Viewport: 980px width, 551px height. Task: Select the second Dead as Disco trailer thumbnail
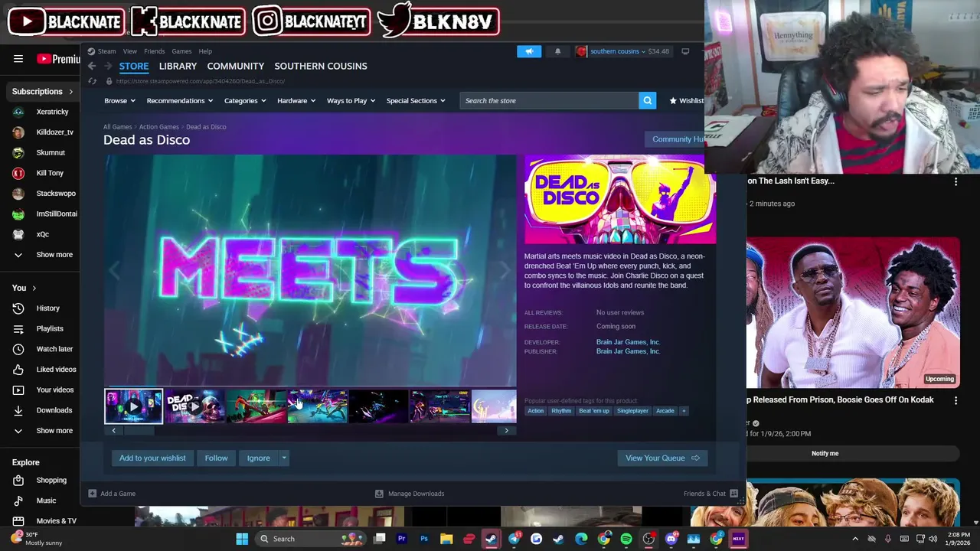(x=195, y=406)
